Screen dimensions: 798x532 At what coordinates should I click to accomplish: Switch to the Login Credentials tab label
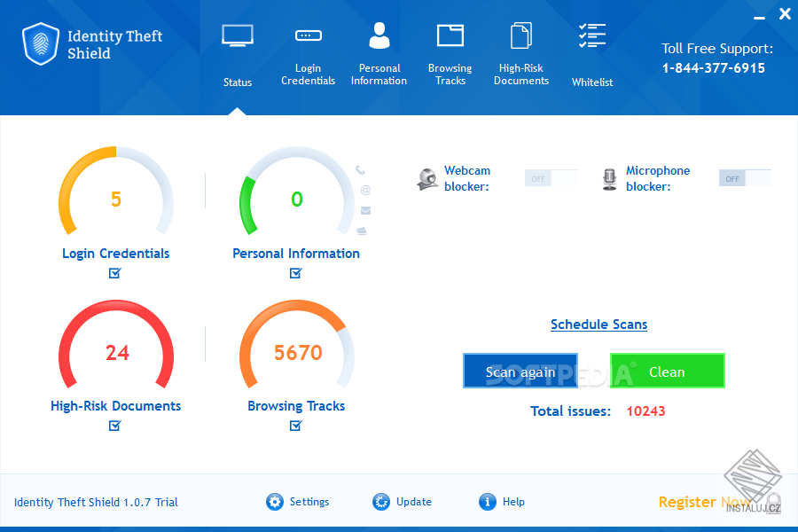click(x=308, y=74)
